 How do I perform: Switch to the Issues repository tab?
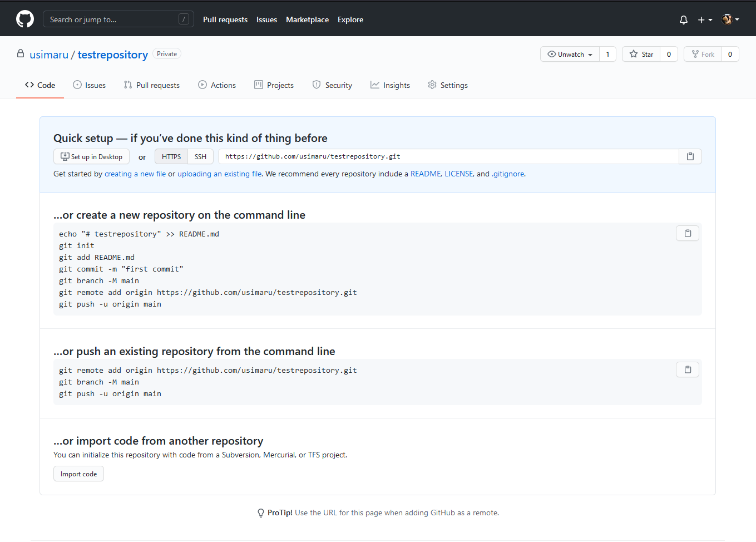click(x=89, y=85)
